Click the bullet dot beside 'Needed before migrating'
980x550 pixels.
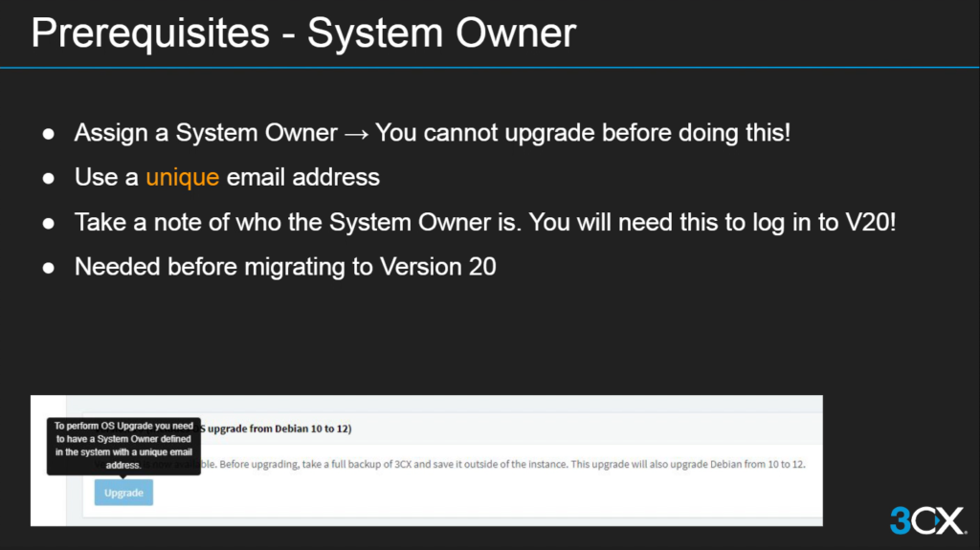click(x=49, y=267)
